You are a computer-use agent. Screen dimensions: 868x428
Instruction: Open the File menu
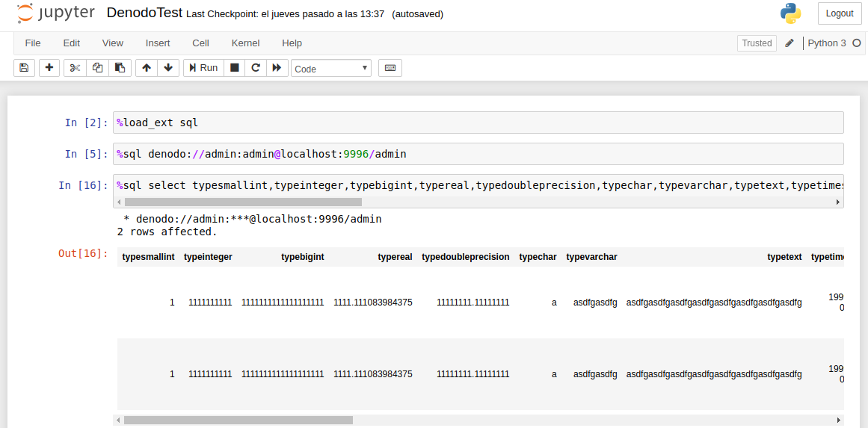(33, 43)
